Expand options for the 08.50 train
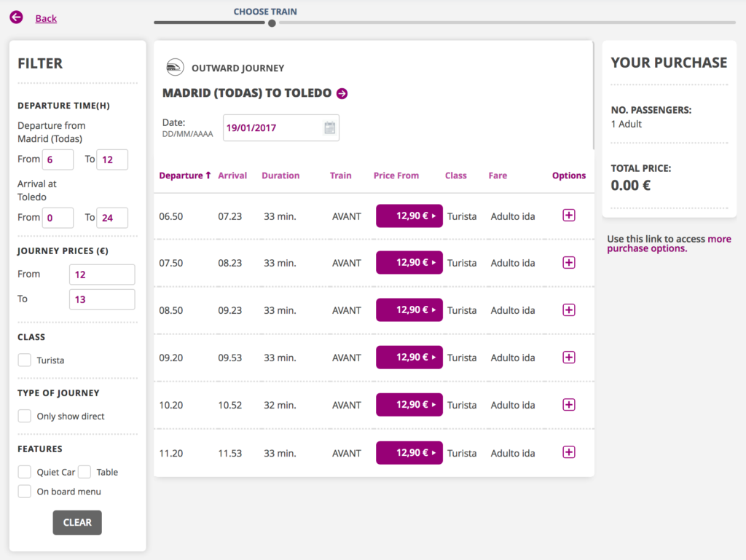This screenshot has height=560, width=746. coord(568,310)
